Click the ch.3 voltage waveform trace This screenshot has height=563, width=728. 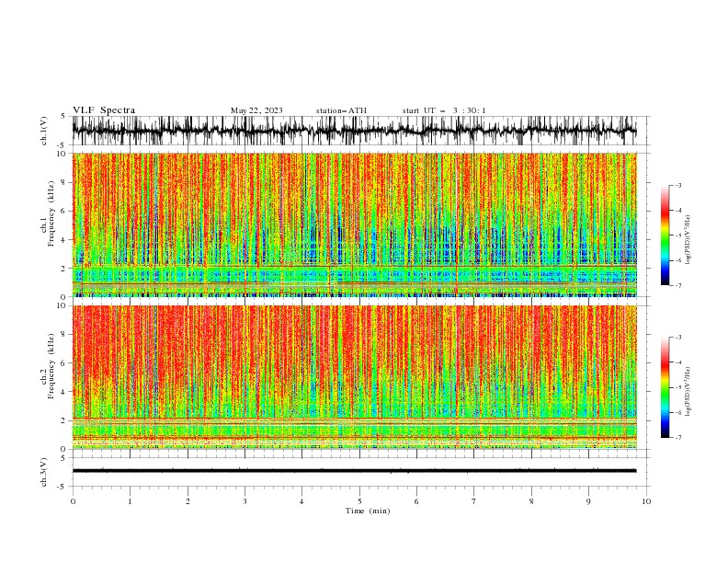coord(355,471)
